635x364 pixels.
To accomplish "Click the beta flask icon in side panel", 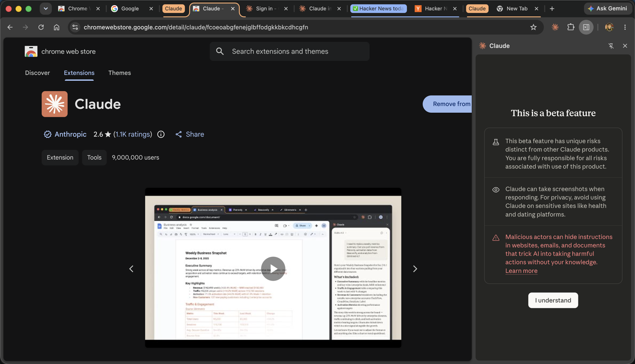I will pos(496,142).
